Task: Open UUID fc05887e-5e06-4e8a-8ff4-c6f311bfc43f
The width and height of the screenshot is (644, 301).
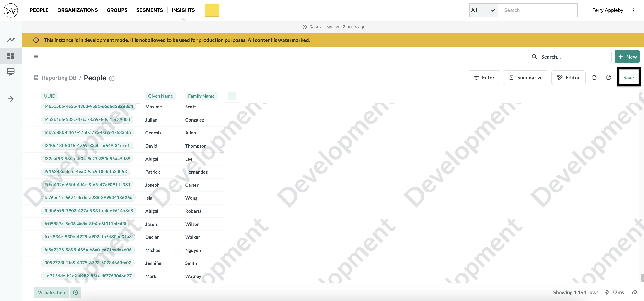Action: click(x=85, y=224)
